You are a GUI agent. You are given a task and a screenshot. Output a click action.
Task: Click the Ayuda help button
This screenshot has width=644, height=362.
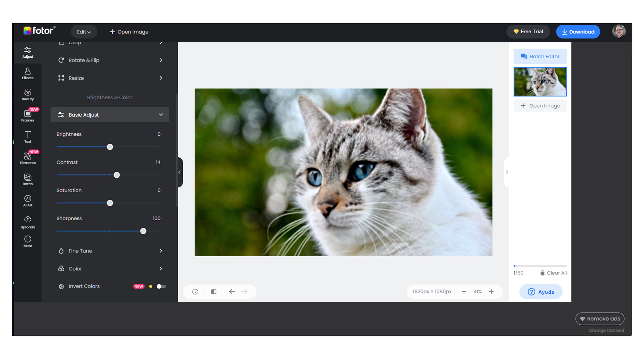(x=541, y=292)
